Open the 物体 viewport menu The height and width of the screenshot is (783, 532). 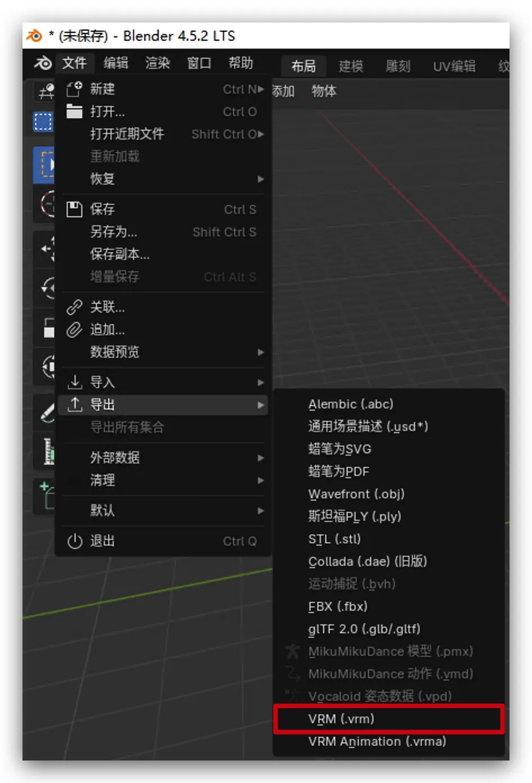point(324,91)
